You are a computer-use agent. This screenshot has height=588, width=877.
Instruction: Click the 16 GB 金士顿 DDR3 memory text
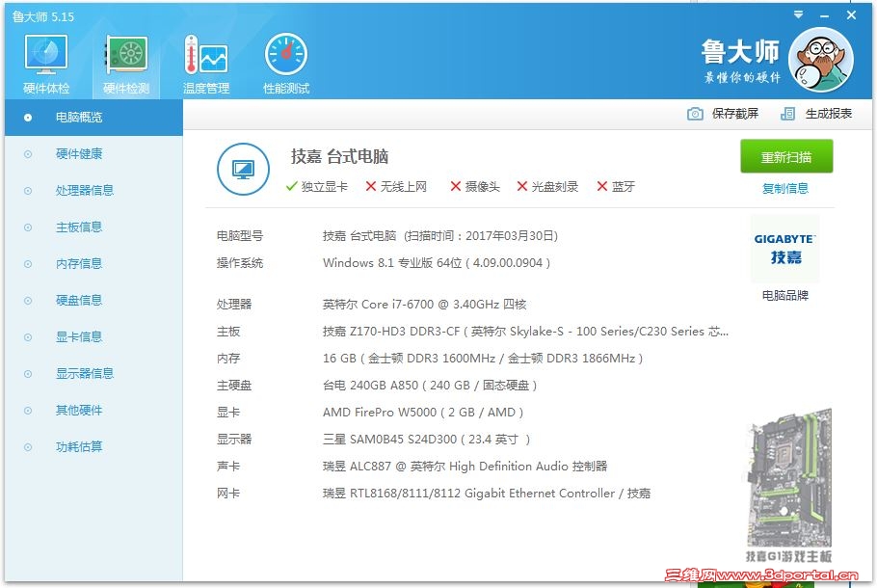click(483, 358)
